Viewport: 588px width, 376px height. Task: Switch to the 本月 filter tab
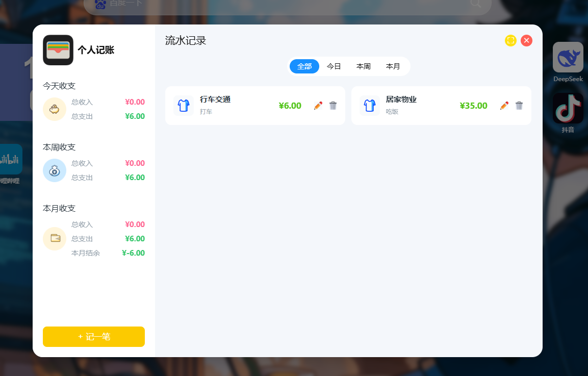393,66
